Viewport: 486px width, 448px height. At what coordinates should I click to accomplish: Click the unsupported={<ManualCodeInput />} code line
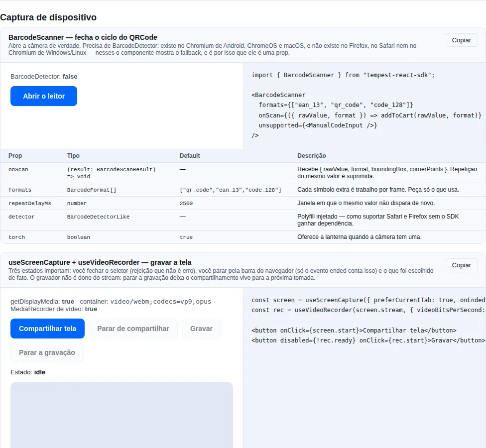[x=318, y=125]
